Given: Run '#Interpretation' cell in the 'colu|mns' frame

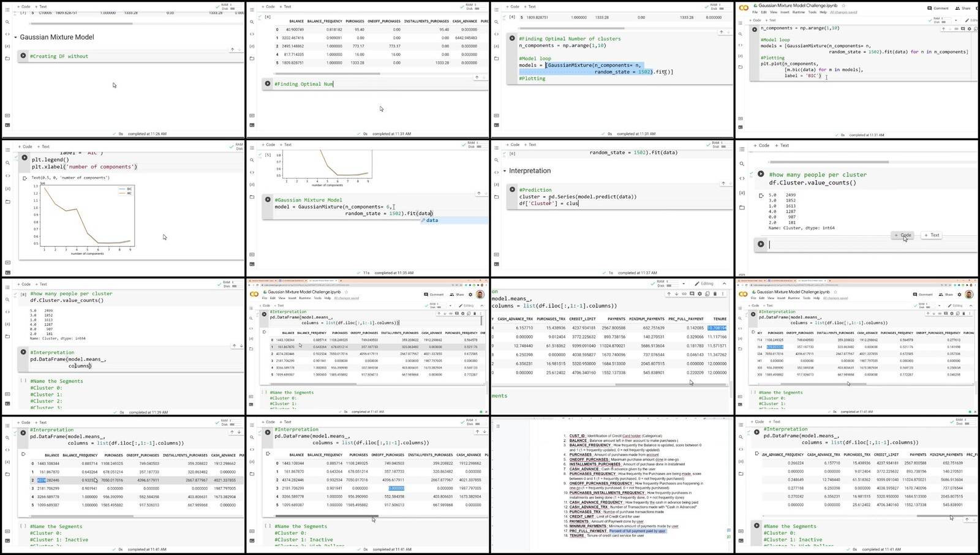Looking at the screenshot, I should pos(23,352).
